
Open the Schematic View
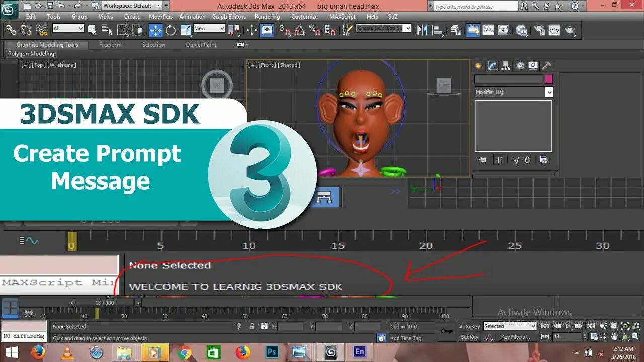tap(503, 30)
